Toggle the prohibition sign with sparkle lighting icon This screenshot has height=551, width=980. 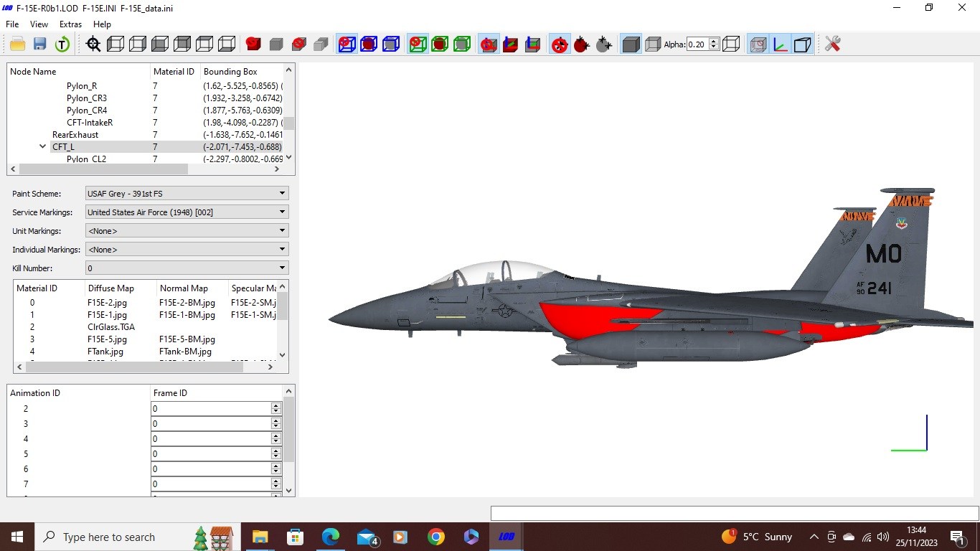coord(560,44)
